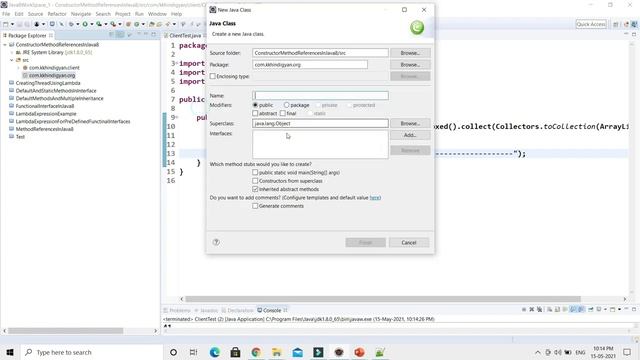The image size is (640, 360).
Task: Enable the Enclosing type checkbox
Action: [213, 76]
